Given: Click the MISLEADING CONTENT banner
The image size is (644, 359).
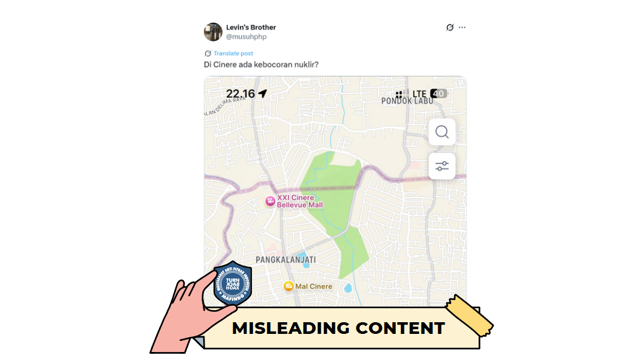Looking at the screenshot, I should click(338, 328).
